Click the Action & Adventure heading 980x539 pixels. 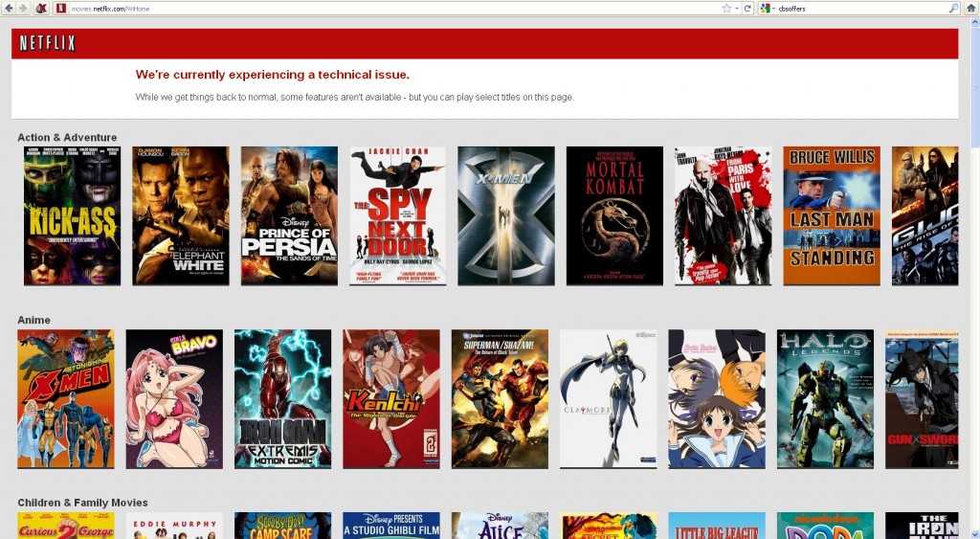click(x=67, y=138)
